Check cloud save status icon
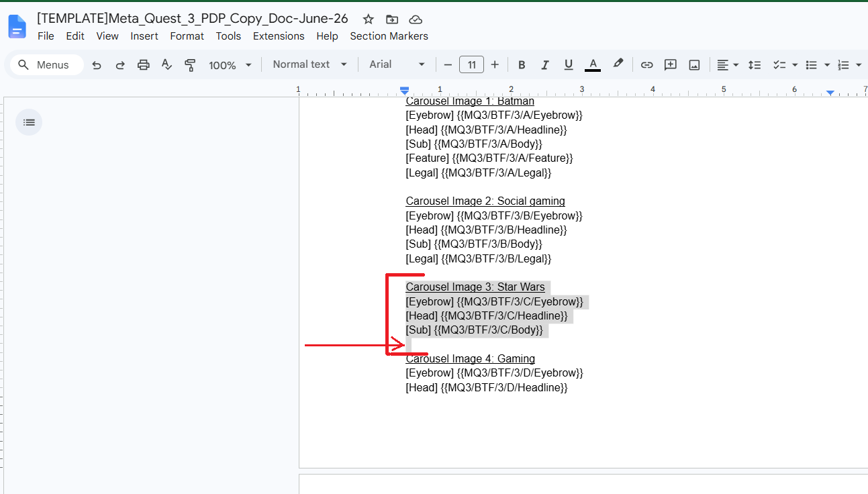The image size is (868, 494). 416,19
